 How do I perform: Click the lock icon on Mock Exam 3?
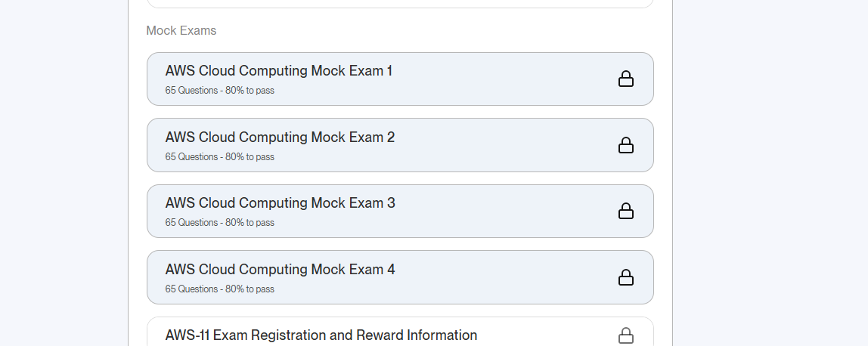point(625,211)
